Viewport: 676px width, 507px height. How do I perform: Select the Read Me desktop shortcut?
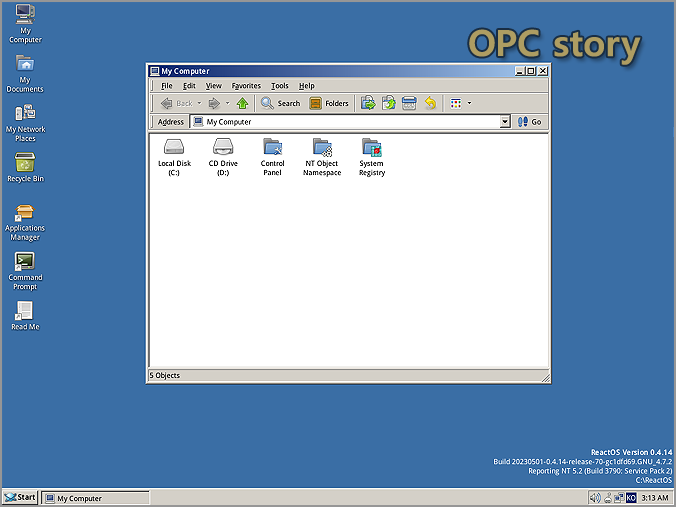coord(25,316)
